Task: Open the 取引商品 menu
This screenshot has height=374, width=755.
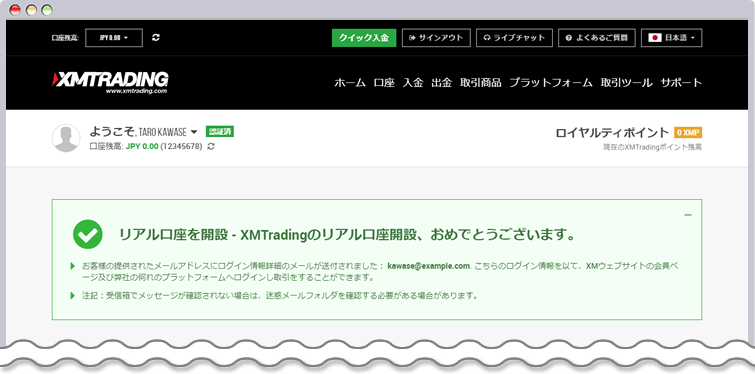Action: coord(481,83)
